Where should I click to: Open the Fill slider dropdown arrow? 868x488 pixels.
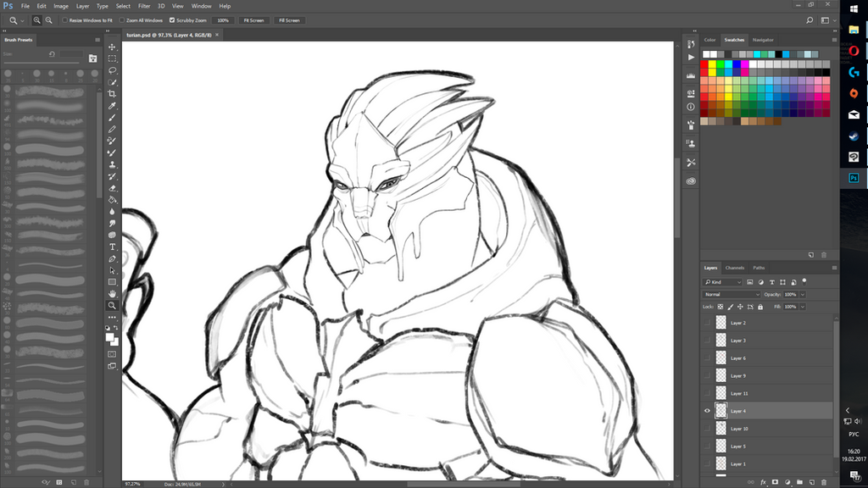pos(803,307)
